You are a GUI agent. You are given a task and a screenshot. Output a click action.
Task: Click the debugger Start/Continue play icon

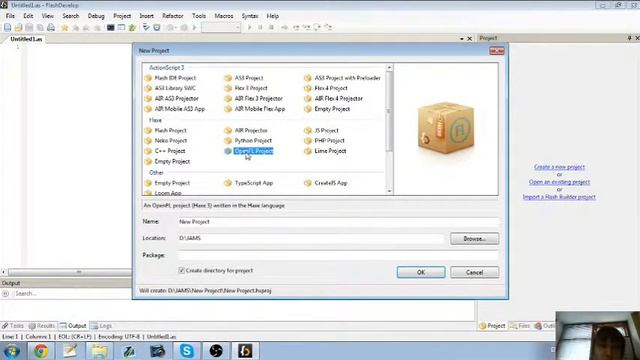click(x=249, y=27)
